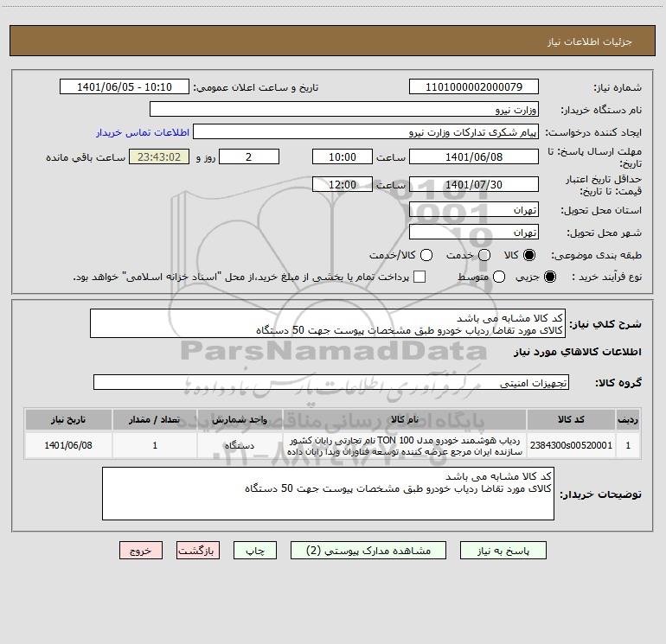
Task: Click the unit cell دستگاه
Action: 240,445
